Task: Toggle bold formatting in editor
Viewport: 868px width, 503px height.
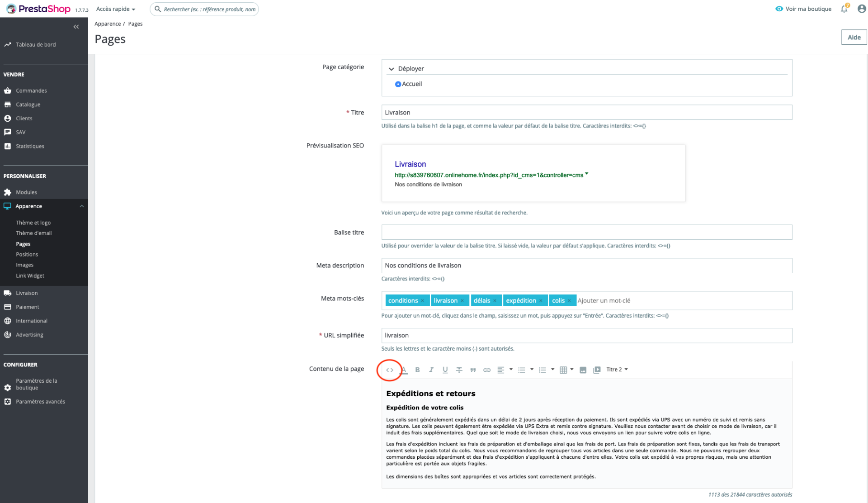Action: [x=417, y=370]
